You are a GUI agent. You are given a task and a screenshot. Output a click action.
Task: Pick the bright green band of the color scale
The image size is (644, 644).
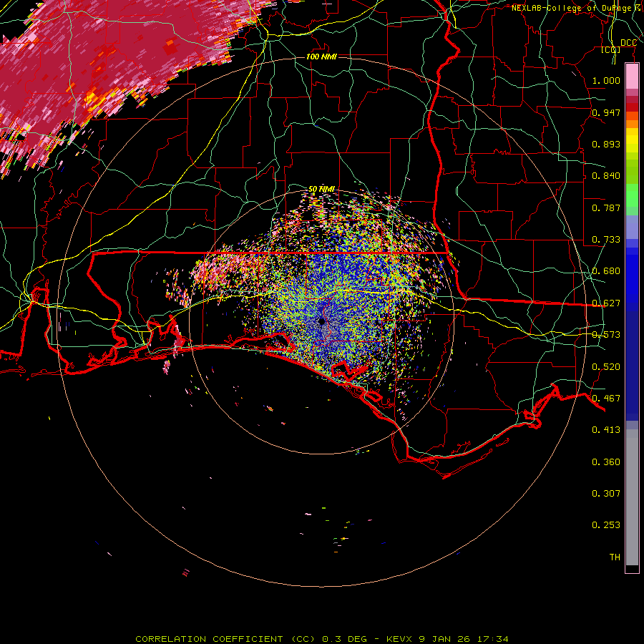pos(632,195)
